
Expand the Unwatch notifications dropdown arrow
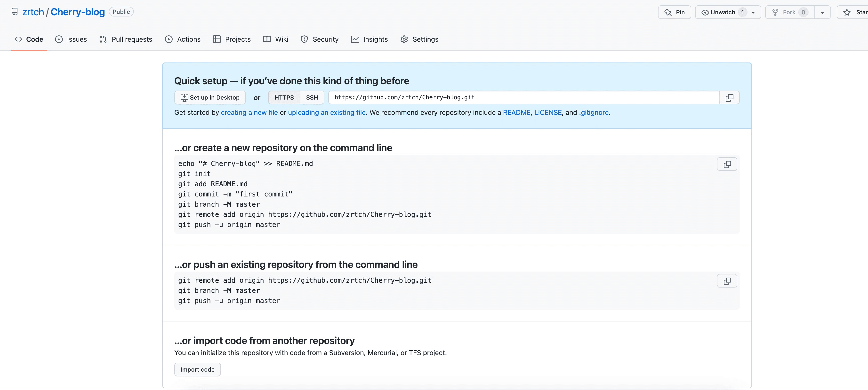tap(753, 12)
